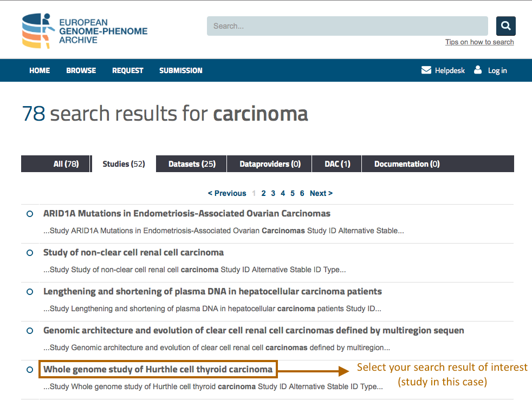
Task: Click the circle bullet beside Hurthle cell study
Action: pyautogui.click(x=30, y=370)
